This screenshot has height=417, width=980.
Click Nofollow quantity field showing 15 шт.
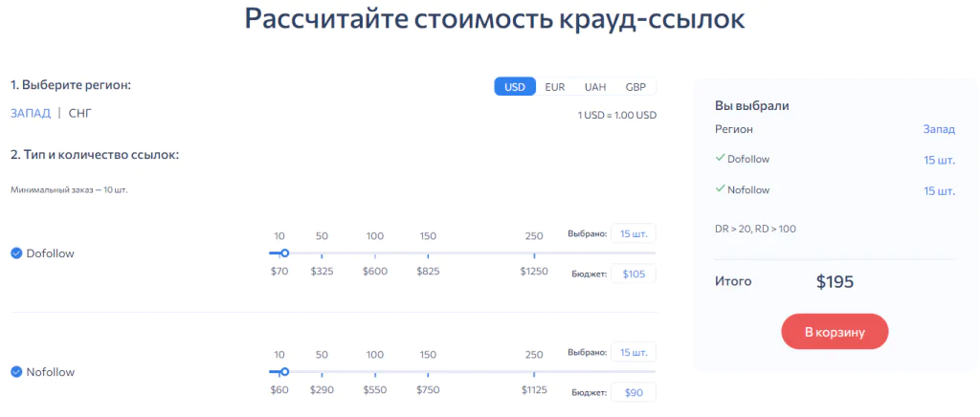point(633,353)
